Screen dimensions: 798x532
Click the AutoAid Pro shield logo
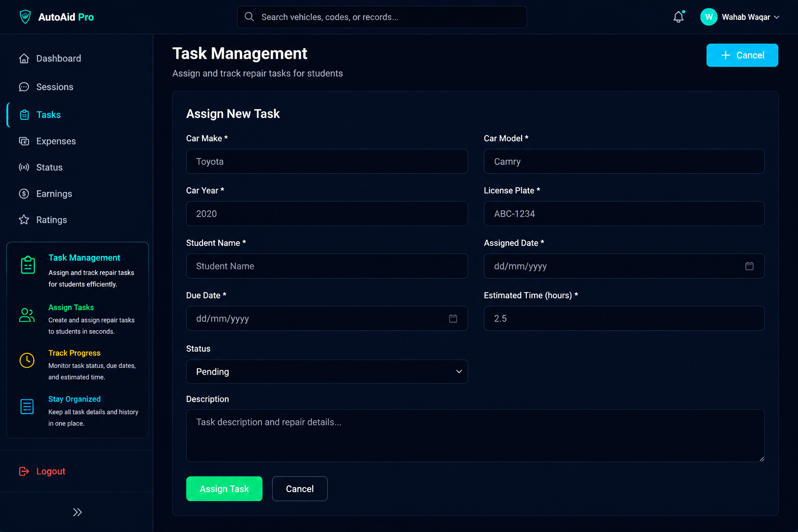(25, 17)
